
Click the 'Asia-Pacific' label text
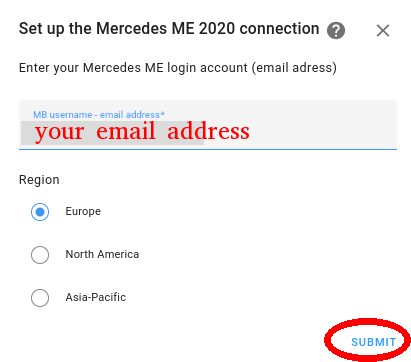pos(96,297)
